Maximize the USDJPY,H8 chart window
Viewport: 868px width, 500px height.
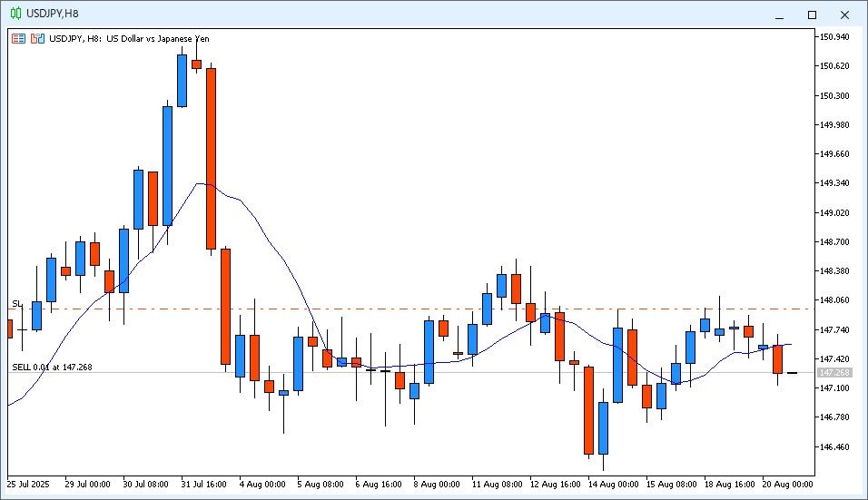pyautogui.click(x=812, y=15)
